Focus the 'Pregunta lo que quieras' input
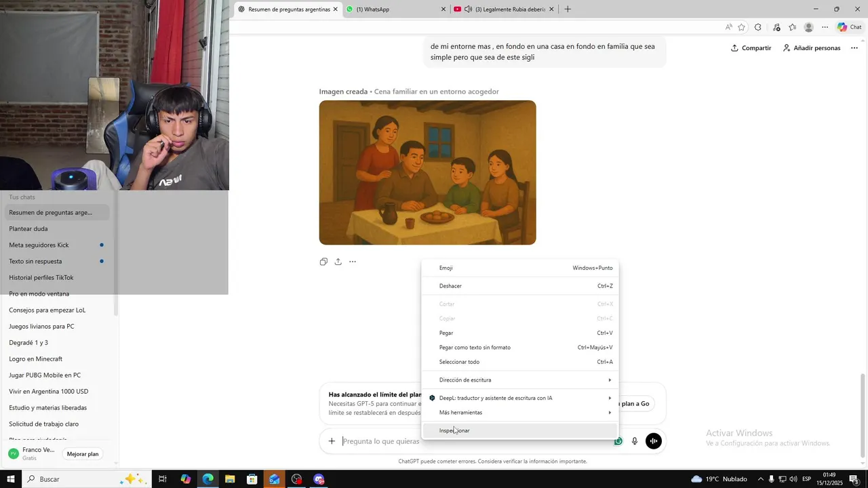The image size is (868, 488). (380, 441)
